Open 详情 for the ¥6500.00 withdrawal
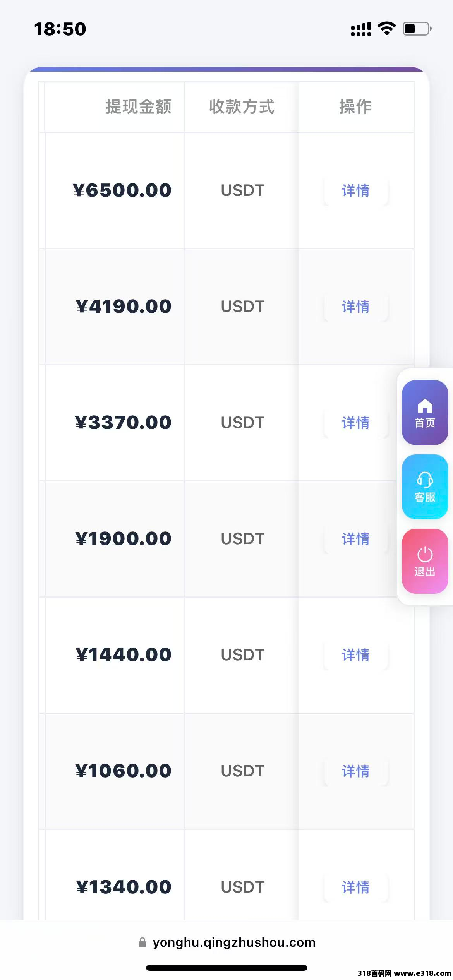Image resolution: width=453 pixels, height=980 pixels. [355, 191]
